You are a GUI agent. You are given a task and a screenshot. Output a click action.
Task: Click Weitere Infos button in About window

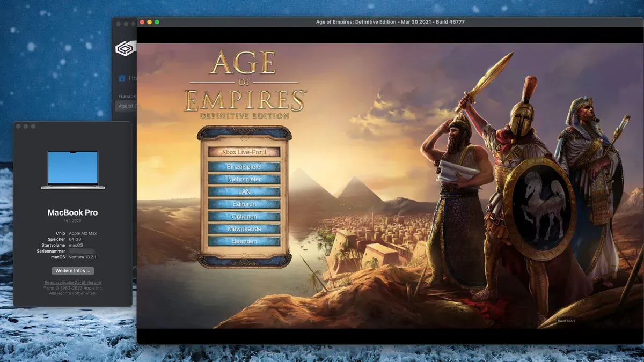point(73,271)
